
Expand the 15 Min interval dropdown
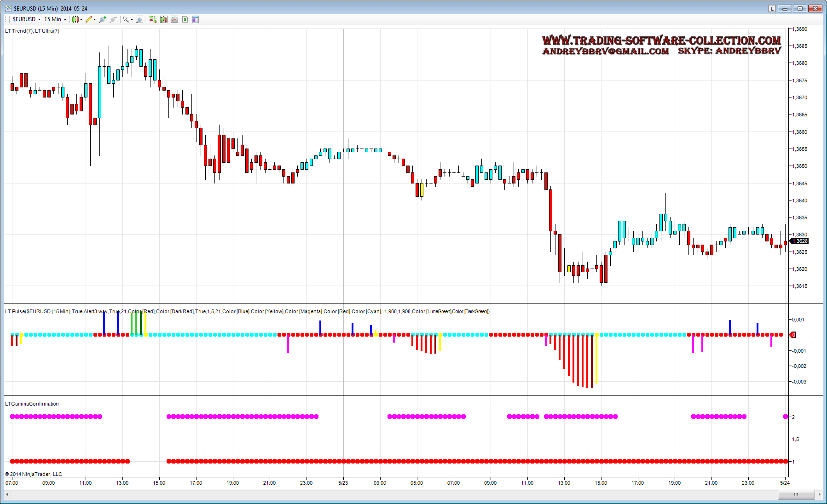tap(65, 19)
